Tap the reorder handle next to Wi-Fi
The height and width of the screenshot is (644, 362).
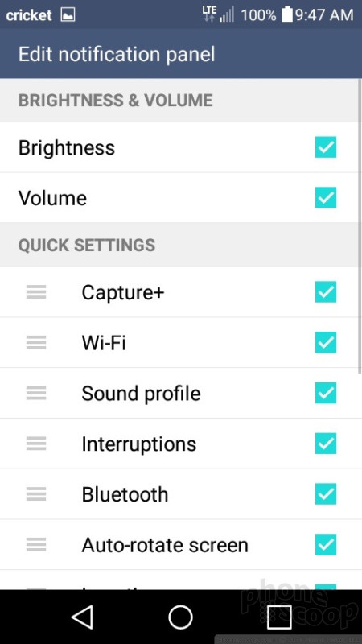(36, 343)
